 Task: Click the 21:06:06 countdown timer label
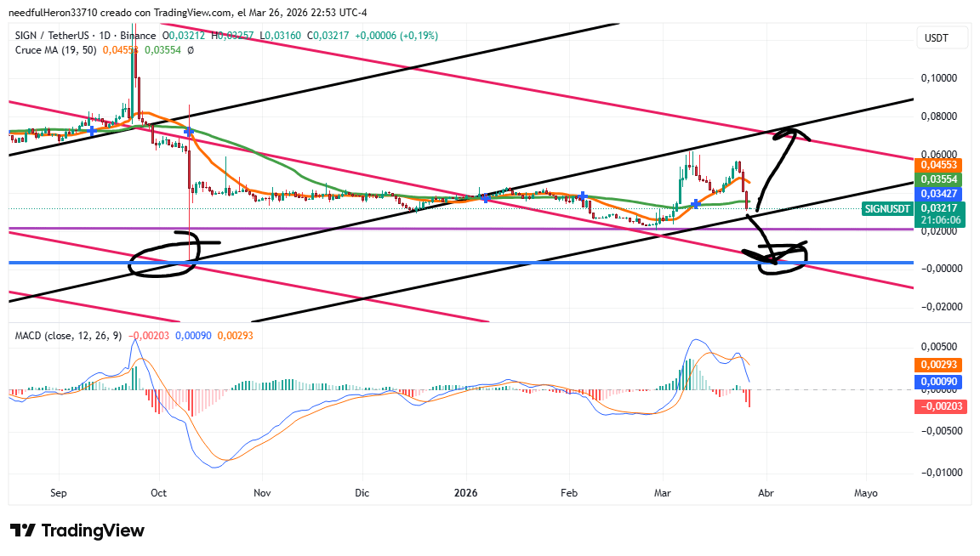point(939,220)
